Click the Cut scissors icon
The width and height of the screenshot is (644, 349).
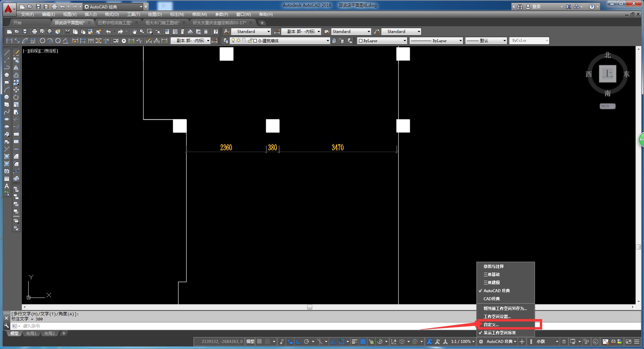click(68, 32)
